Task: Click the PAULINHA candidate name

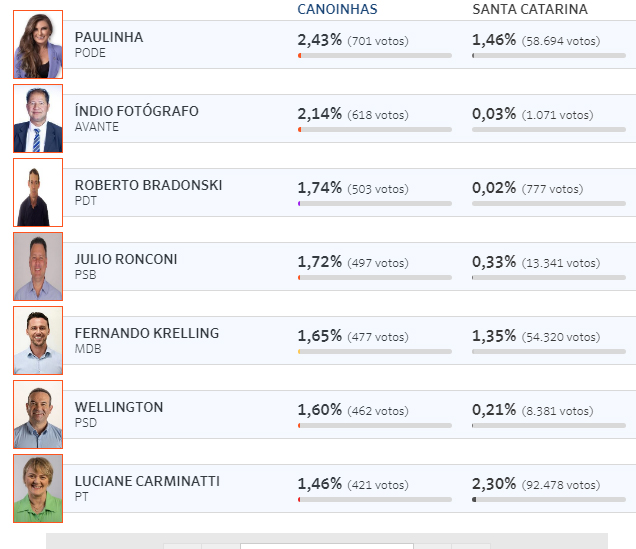Action: point(109,37)
